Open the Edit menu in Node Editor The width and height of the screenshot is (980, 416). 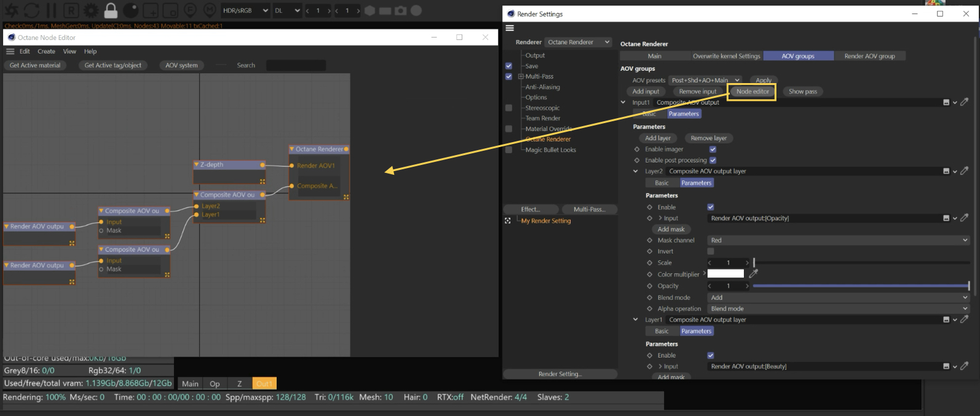[25, 52]
